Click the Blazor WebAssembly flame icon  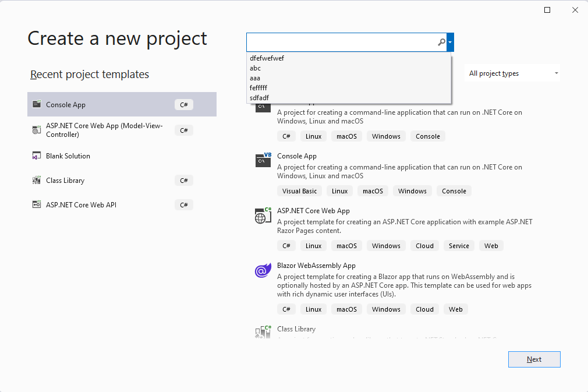click(x=263, y=270)
